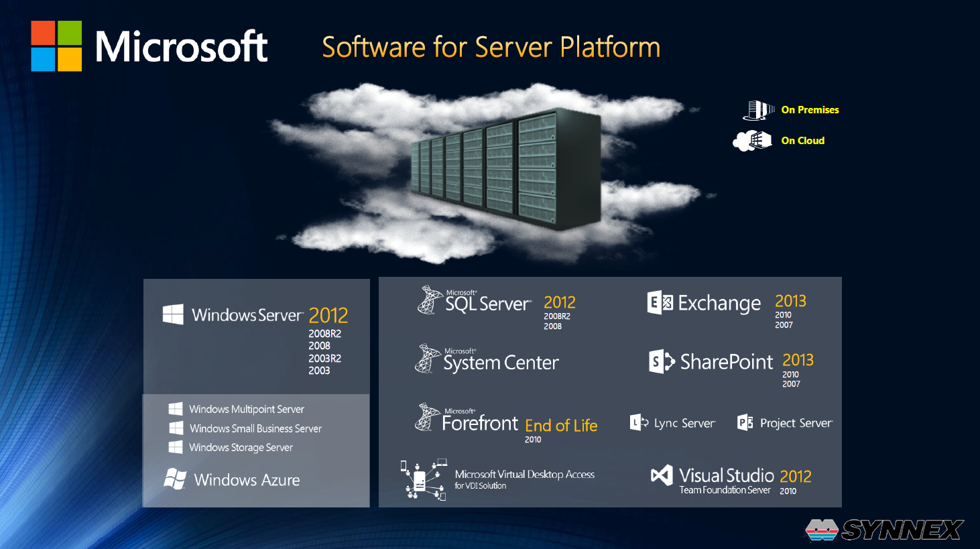The image size is (980, 549).
Task: Click Forefront End of Life label
Action: coord(561,426)
